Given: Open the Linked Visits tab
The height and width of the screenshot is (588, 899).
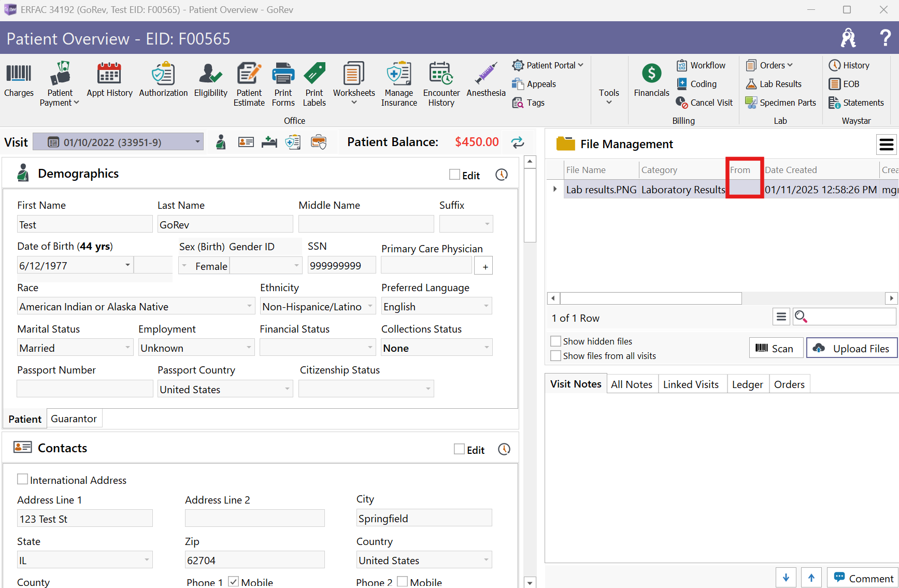Looking at the screenshot, I should tap(691, 384).
